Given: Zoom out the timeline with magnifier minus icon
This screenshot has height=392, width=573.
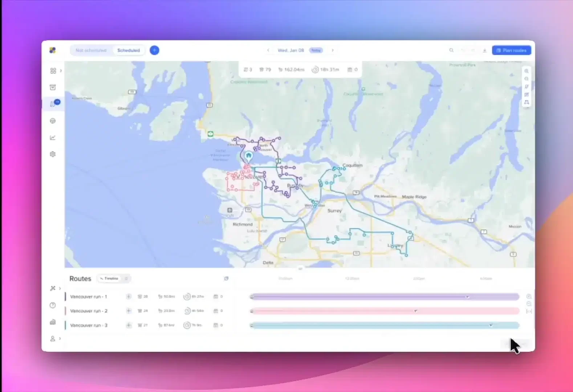Looking at the screenshot, I should [529, 304].
